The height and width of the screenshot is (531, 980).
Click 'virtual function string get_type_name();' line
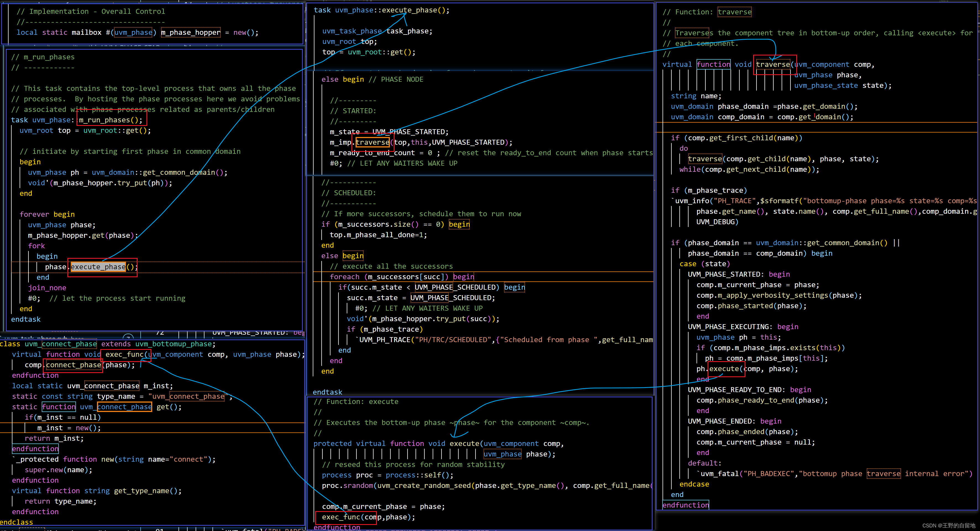97,491
